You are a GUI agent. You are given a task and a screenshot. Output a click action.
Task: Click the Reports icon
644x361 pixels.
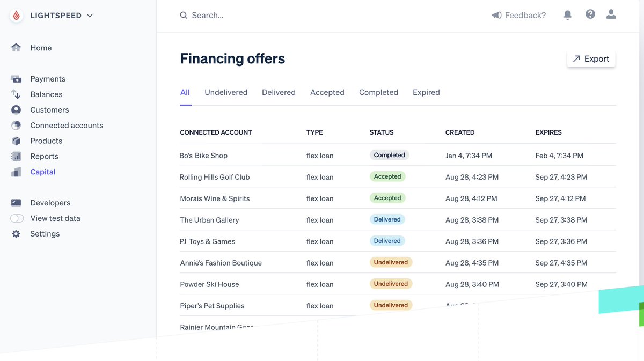17,156
